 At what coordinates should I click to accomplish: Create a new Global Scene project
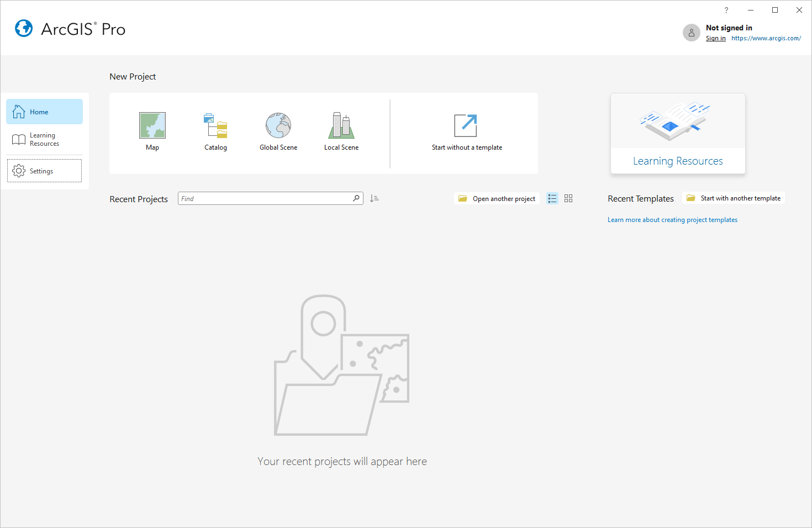coord(278,131)
